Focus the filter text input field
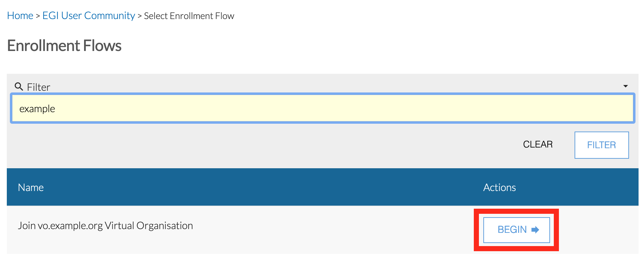This screenshot has height=259, width=644. [322, 108]
